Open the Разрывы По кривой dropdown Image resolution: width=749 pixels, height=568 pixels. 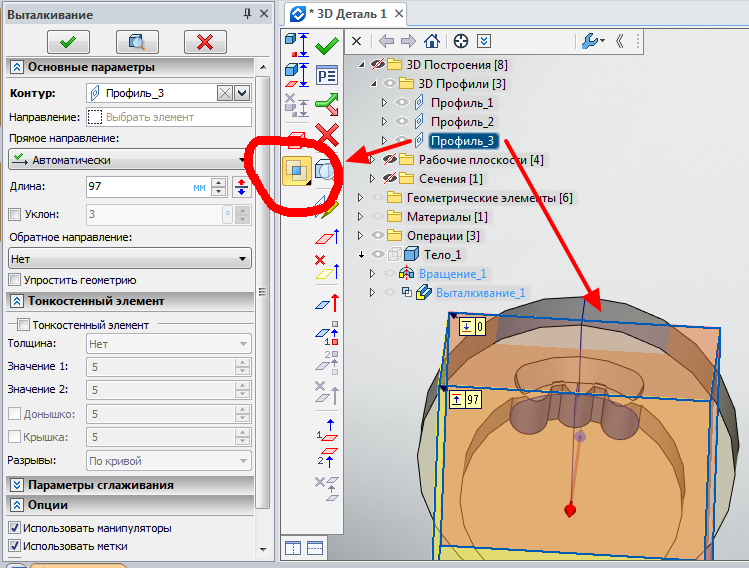(x=169, y=461)
